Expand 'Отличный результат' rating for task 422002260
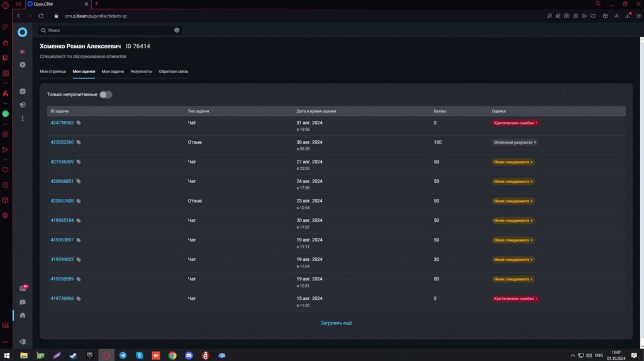The image size is (644, 361). [515, 143]
